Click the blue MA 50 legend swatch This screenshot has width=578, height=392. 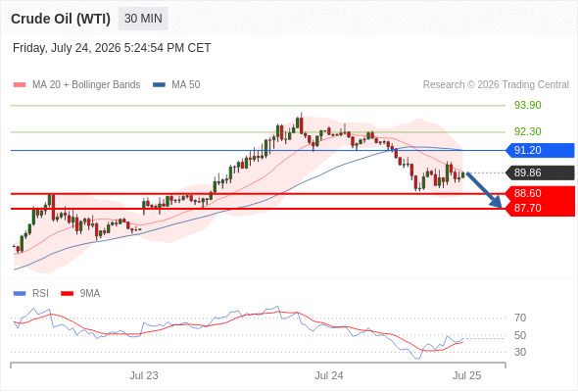(x=159, y=85)
